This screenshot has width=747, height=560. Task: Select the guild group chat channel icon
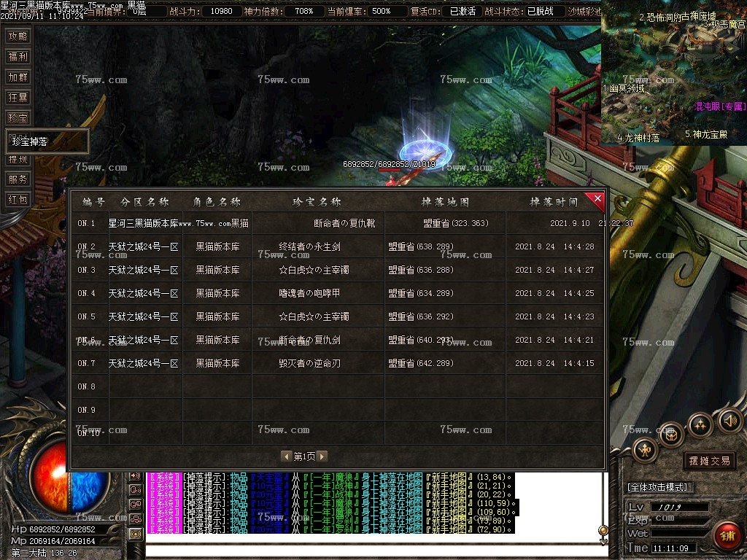pos(135,519)
